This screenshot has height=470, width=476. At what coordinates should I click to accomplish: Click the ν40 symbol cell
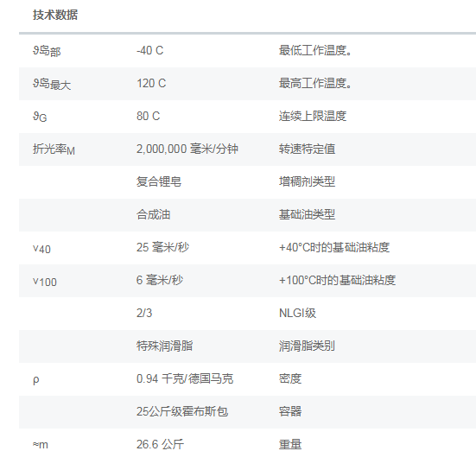pos(41,249)
